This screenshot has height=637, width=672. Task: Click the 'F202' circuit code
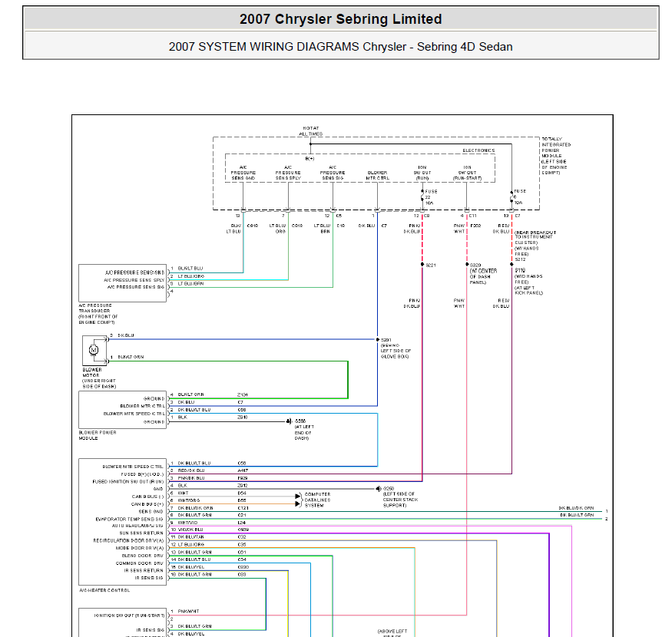475,226
